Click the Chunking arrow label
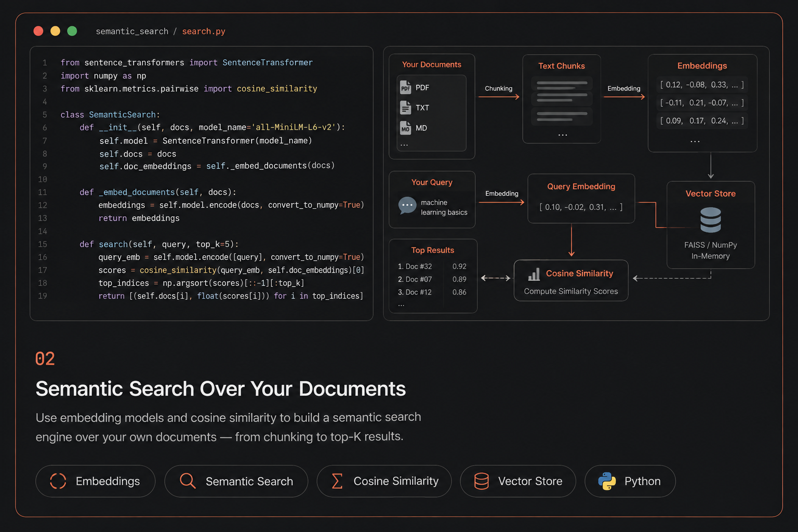 pos(499,89)
